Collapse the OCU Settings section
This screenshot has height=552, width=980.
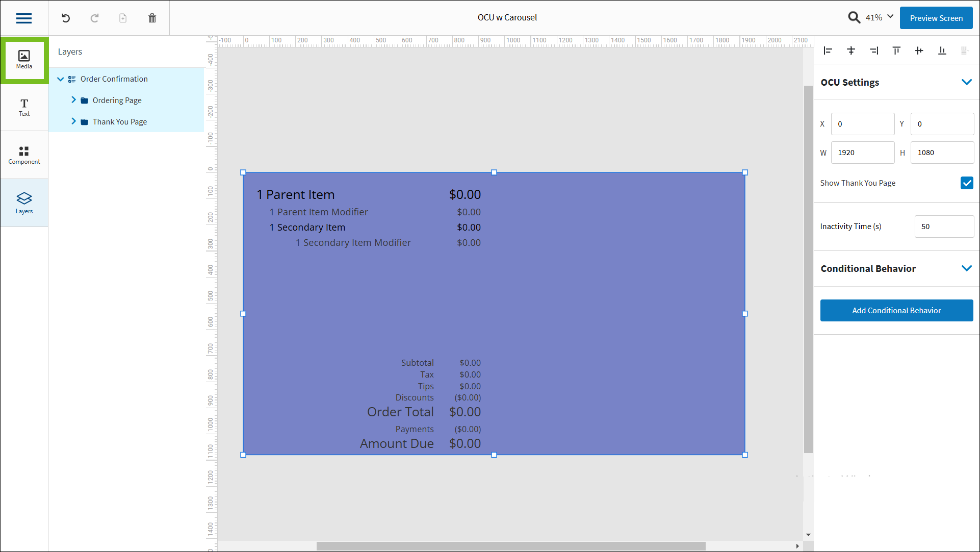click(966, 82)
